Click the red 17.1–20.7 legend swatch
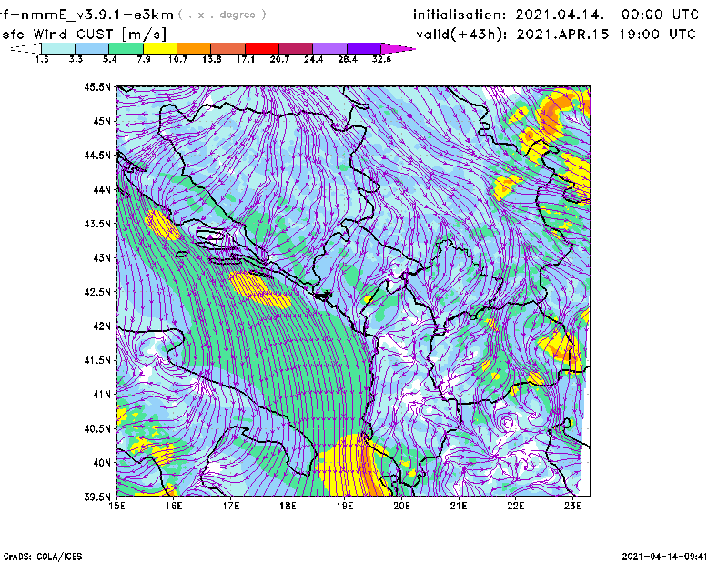This screenshot has height=562, width=728. (262, 48)
